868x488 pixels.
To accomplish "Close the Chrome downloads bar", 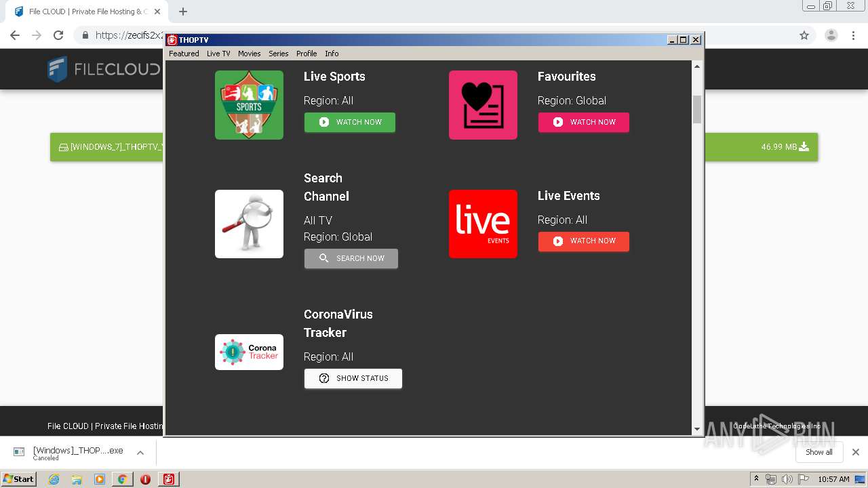I will click(x=856, y=452).
